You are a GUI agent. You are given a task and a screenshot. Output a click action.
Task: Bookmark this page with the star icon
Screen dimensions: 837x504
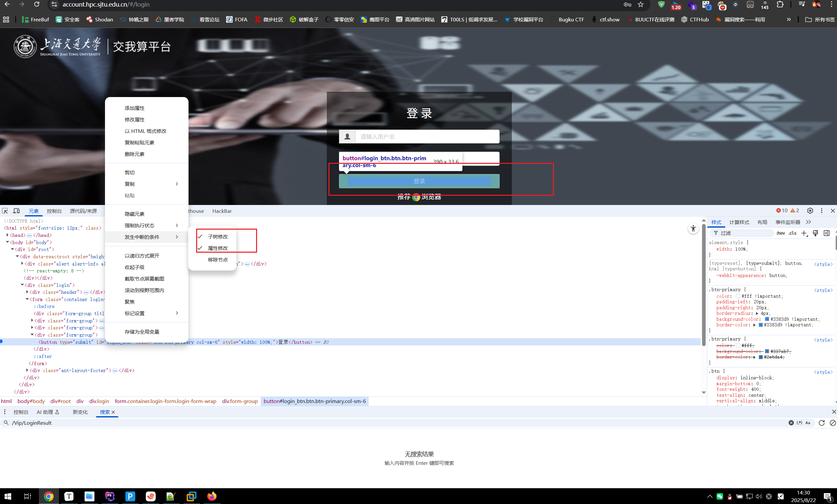641,4
